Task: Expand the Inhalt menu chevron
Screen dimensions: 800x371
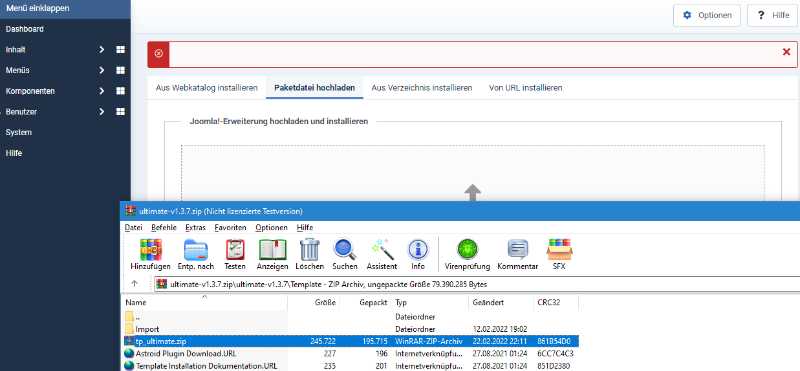Action: point(102,50)
